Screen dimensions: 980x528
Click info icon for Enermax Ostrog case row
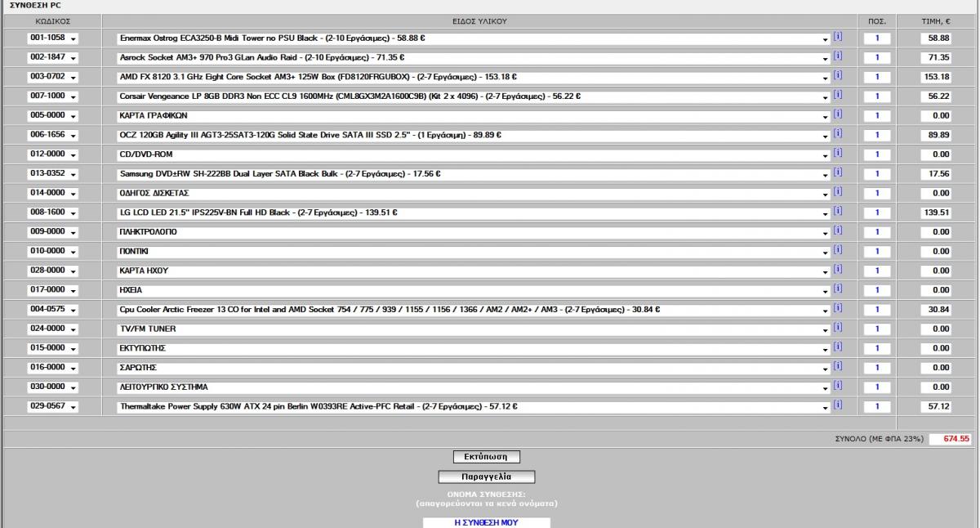[837, 38]
